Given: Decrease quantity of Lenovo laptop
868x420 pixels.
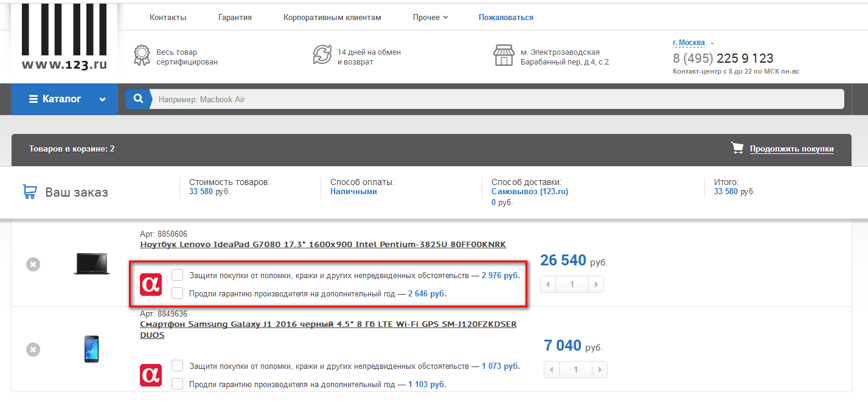Looking at the screenshot, I should pyautogui.click(x=548, y=284).
